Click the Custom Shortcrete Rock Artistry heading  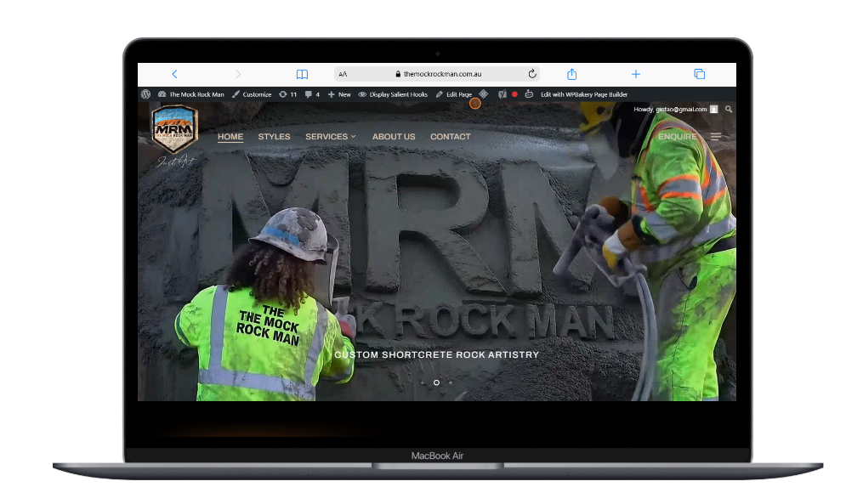[x=436, y=354]
